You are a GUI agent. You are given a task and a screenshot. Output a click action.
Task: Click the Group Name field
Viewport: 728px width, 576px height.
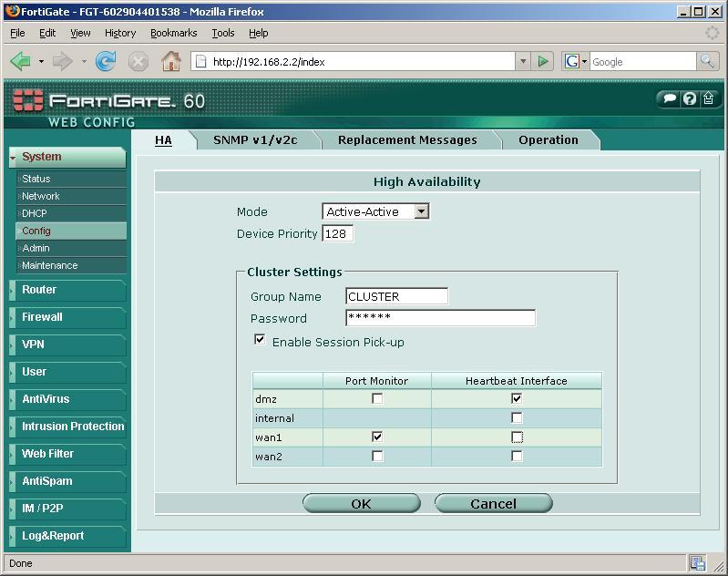tap(397, 296)
